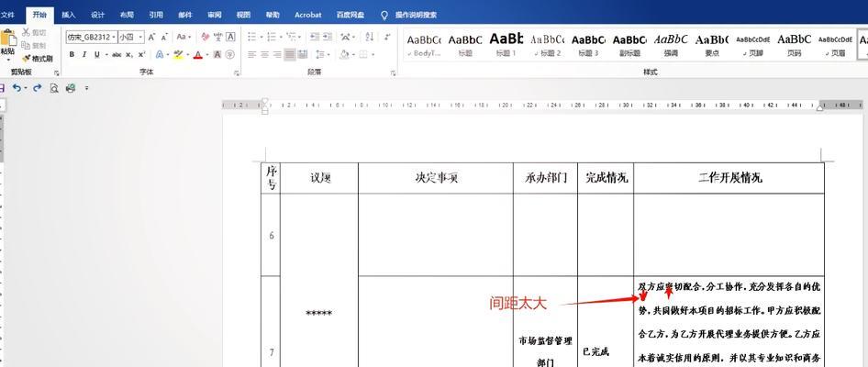Image resolution: width=868 pixels, height=367 pixels.
Task: Toggle Italic formatting
Action: tap(84, 55)
